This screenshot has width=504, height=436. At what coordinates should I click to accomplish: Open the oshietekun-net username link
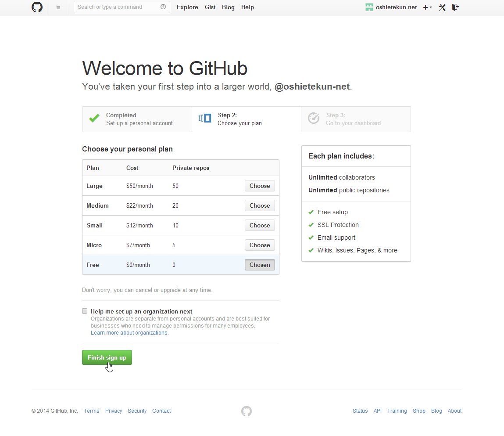397,7
